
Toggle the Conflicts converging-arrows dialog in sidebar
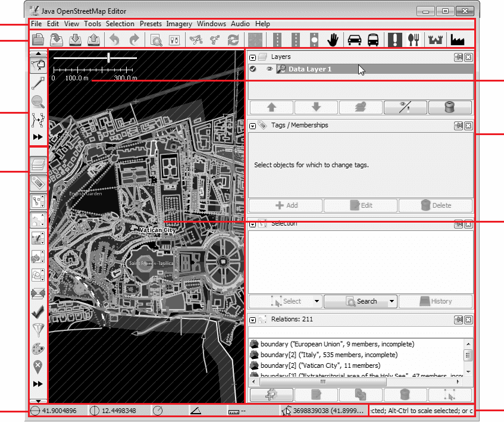[38, 293]
